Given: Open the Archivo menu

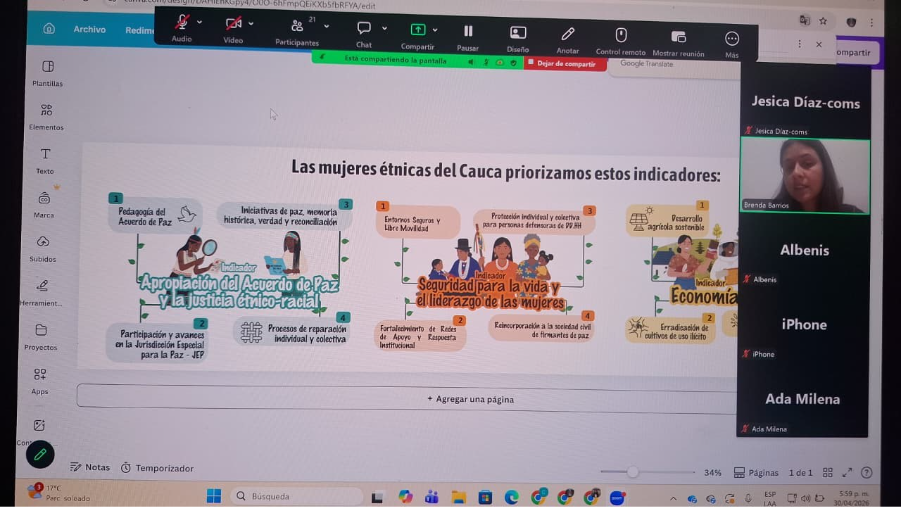Looking at the screenshot, I should point(90,29).
